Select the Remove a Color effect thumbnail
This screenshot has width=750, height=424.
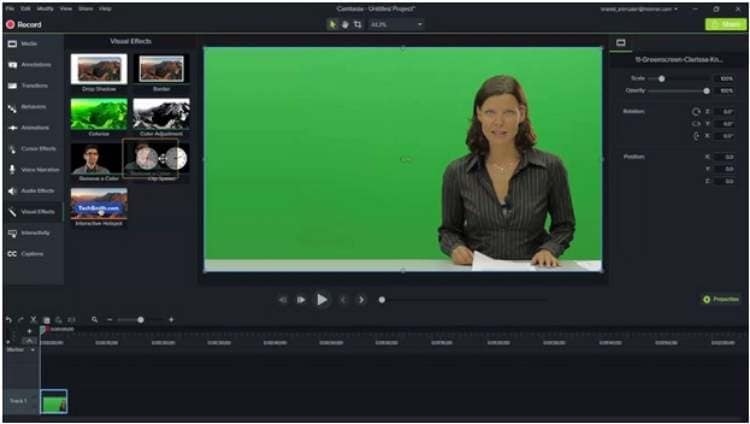[x=99, y=159]
